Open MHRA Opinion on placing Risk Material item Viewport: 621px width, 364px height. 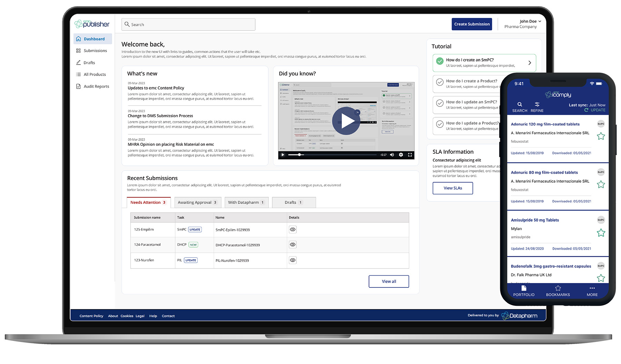coord(171,144)
